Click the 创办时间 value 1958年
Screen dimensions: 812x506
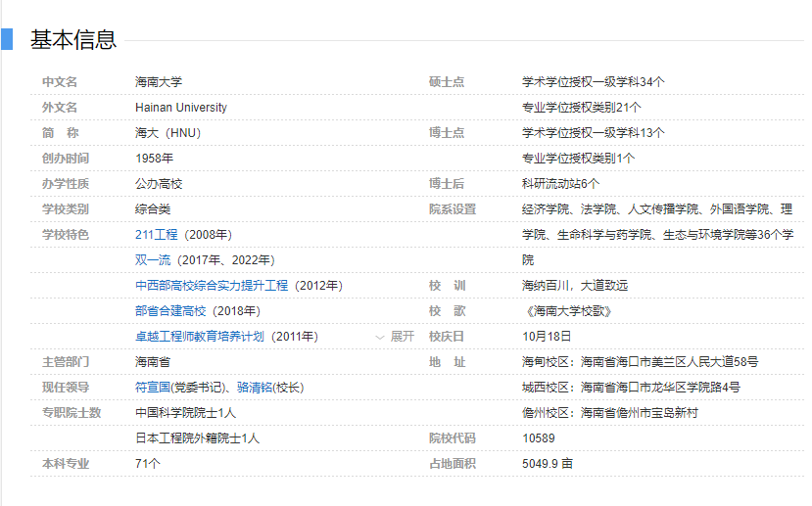154,159
